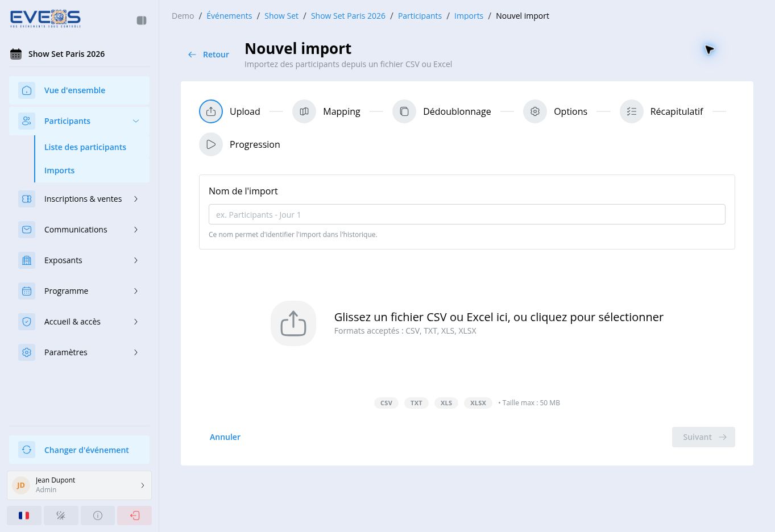775x532 pixels.
Task: Toggle the theme/magic wand icon button
Action: point(61,516)
